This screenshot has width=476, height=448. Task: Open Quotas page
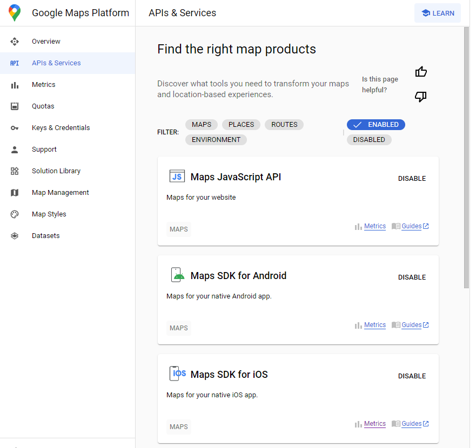[68, 106]
